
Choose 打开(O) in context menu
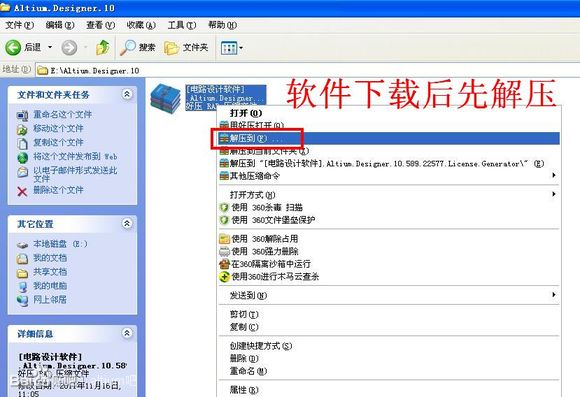tap(388, 113)
